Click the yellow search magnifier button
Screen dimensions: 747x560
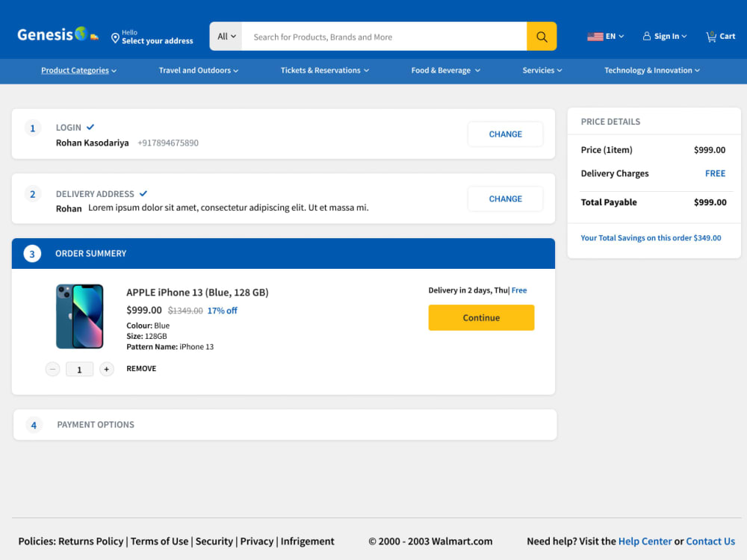(541, 36)
